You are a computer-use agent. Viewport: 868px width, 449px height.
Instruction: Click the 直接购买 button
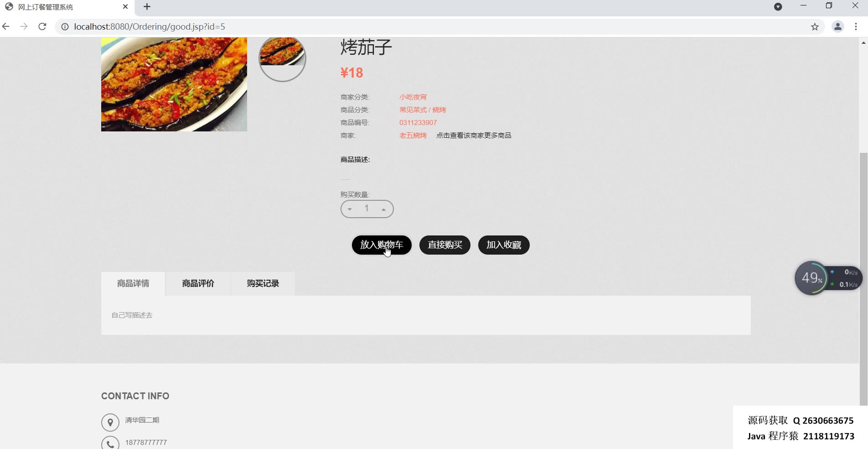click(x=445, y=245)
